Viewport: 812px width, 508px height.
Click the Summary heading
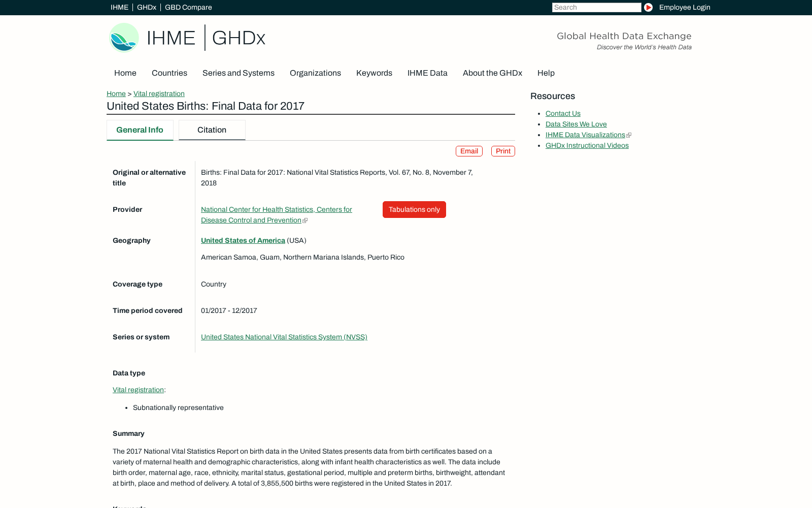[128, 433]
